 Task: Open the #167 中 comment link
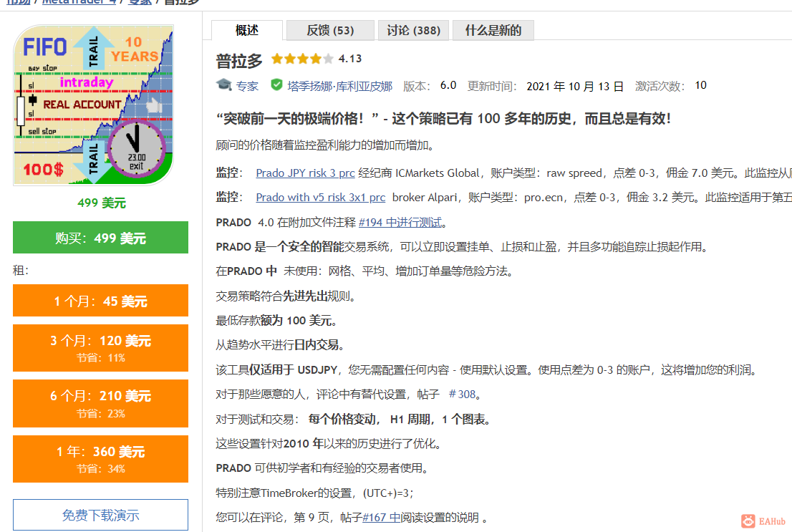382,518
